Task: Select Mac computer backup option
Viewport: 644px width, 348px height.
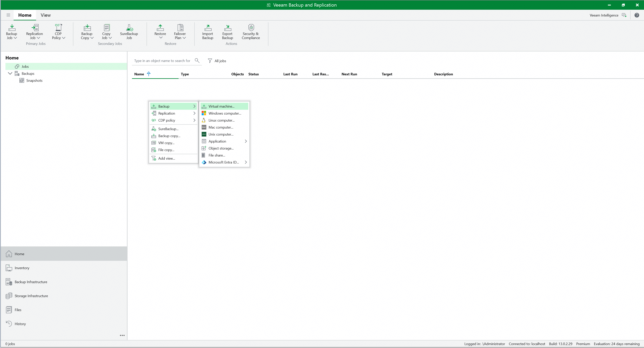Action: (224, 127)
